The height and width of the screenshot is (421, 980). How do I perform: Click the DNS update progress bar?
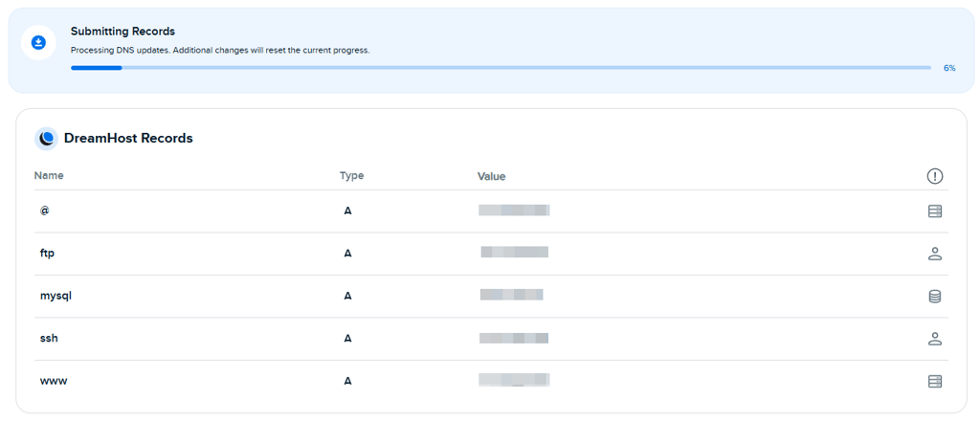click(501, 68)
